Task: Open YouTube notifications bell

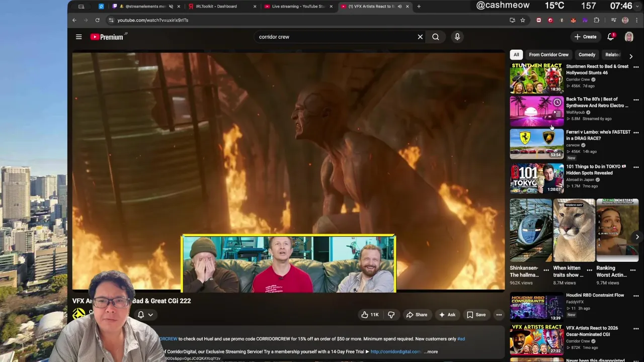Action: pyautogui.click(x=611, y=37)
